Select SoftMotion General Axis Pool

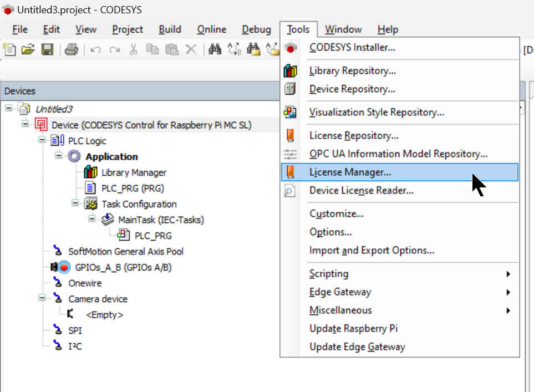(x=126, y=252)
